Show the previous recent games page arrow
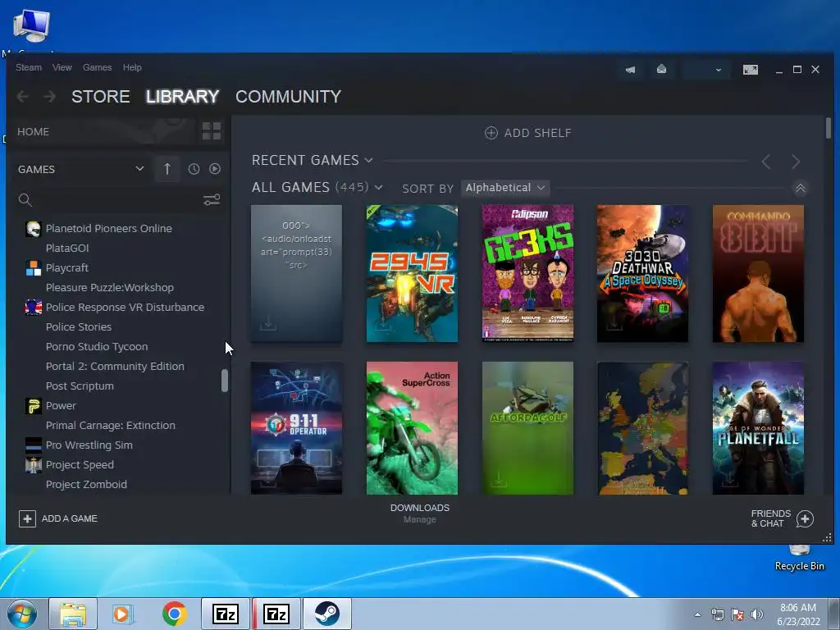840x630 pixels. [766, 162]
